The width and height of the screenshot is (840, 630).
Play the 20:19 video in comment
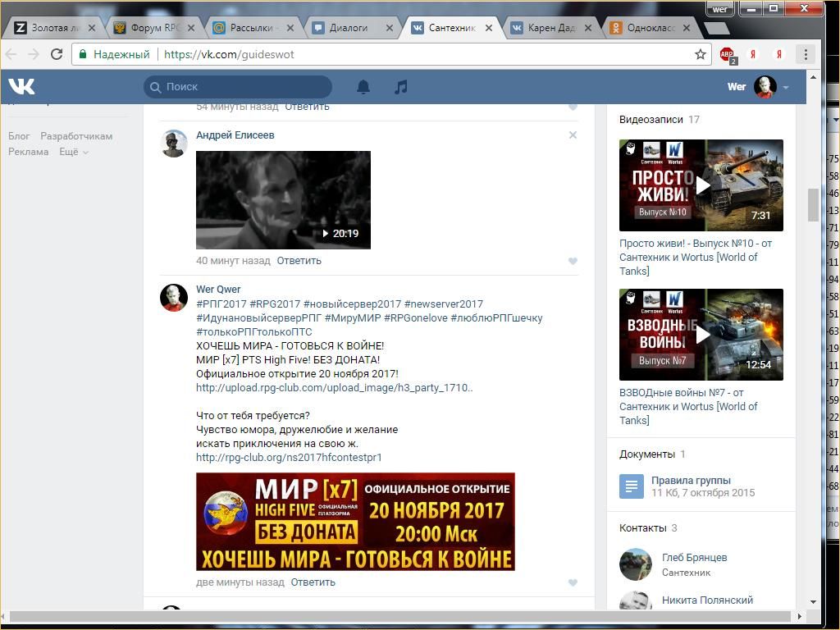click(283, 199)
